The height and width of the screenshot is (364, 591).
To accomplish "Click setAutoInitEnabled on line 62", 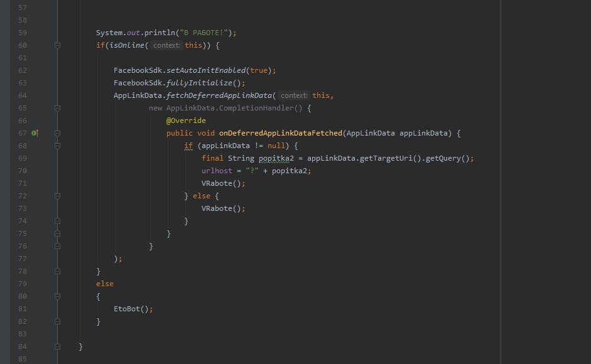I will point(206,70).
